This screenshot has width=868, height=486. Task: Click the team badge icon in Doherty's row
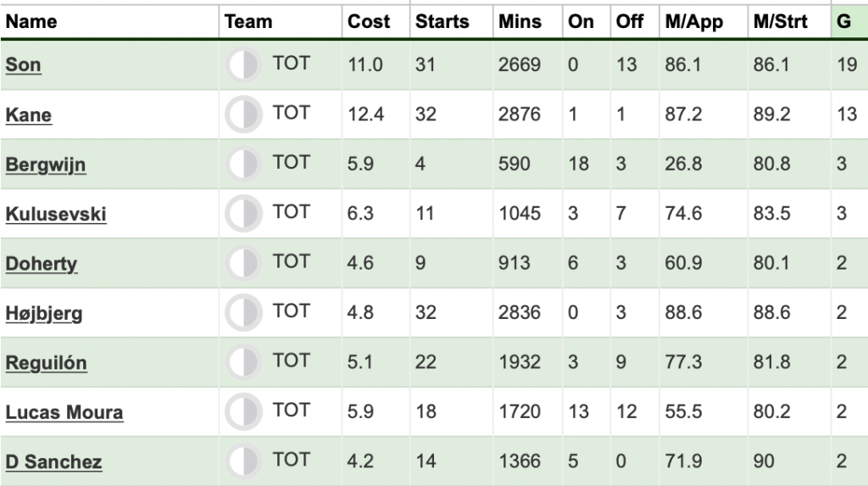[x=243, y=263]
